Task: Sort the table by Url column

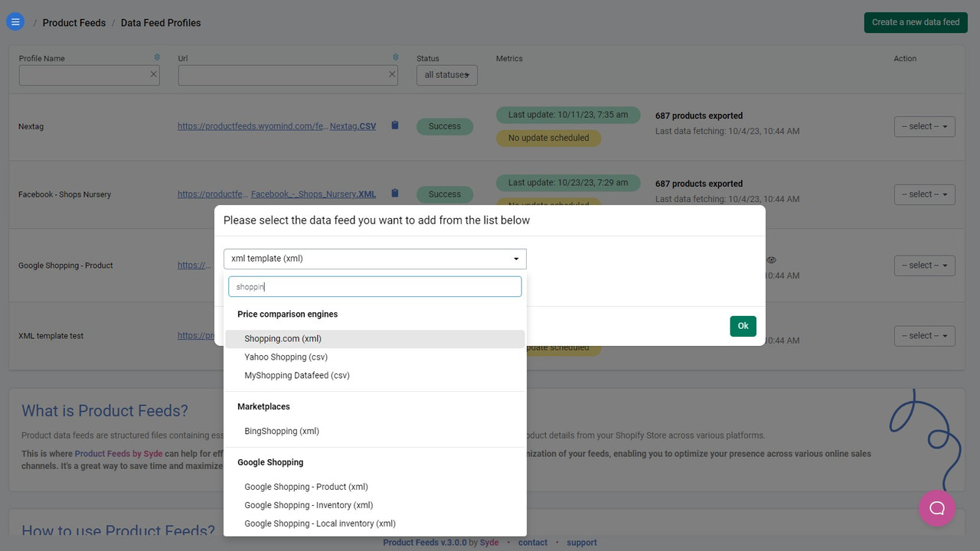Action: point(394,57)
